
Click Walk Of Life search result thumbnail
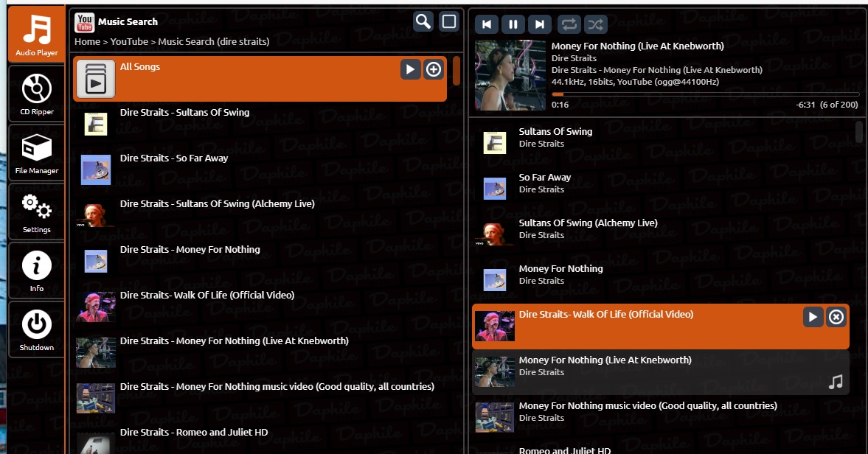click(96, 307)
